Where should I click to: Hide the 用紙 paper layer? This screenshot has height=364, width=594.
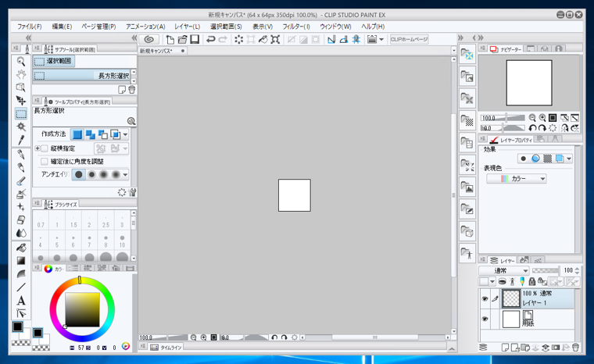click(485, 319)
